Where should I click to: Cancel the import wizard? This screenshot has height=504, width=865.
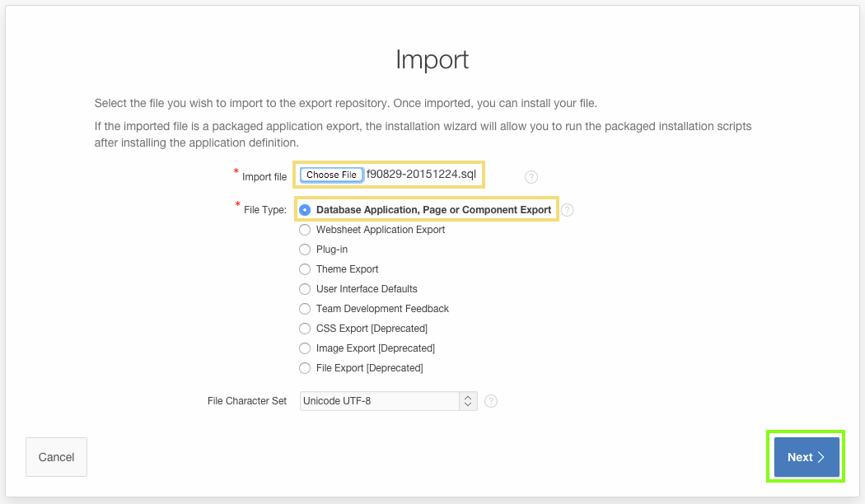click(x=56, y=456)
